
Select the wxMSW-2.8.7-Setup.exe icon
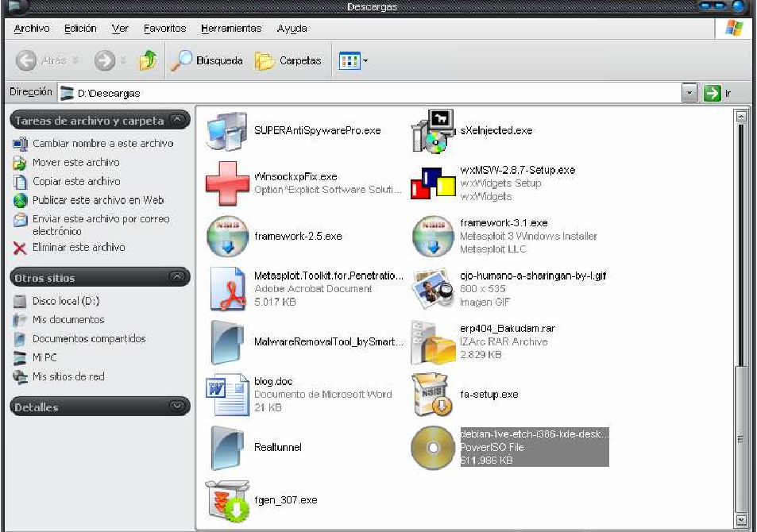(432, 183)
